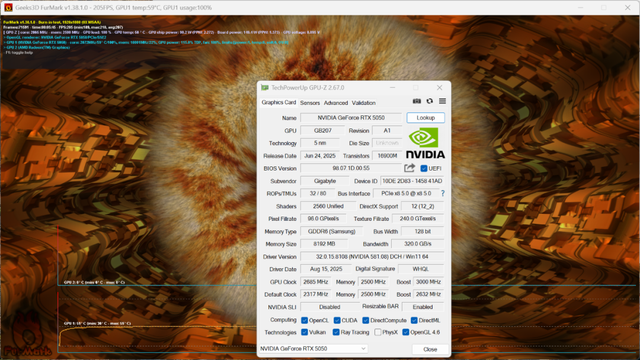Screen dimensions: 640x360
Task: Toggle the CUDA checkbox
Action: pyautogui.click(x=337, y=320)
